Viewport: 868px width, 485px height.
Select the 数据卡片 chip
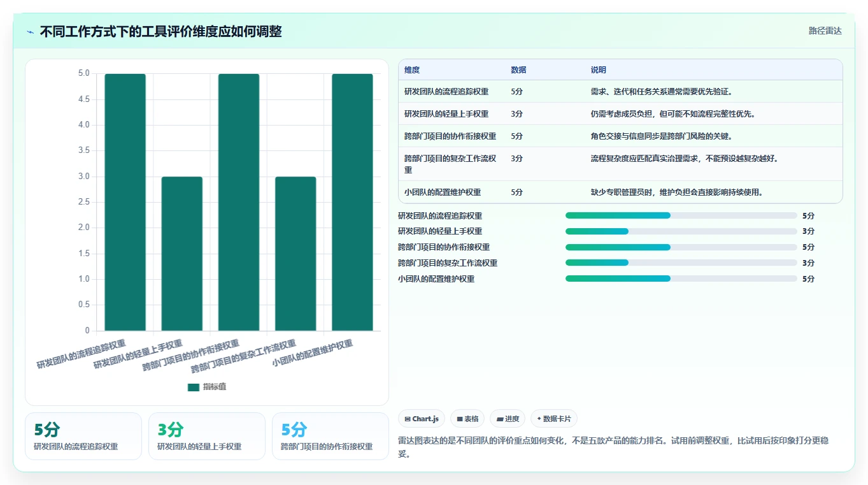click(x=554, y=419)
